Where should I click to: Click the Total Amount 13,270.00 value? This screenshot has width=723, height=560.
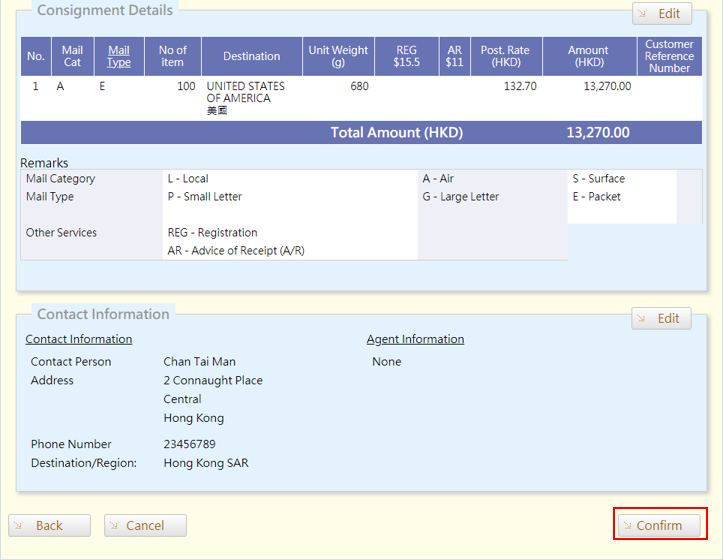click(x=597, y=133)
